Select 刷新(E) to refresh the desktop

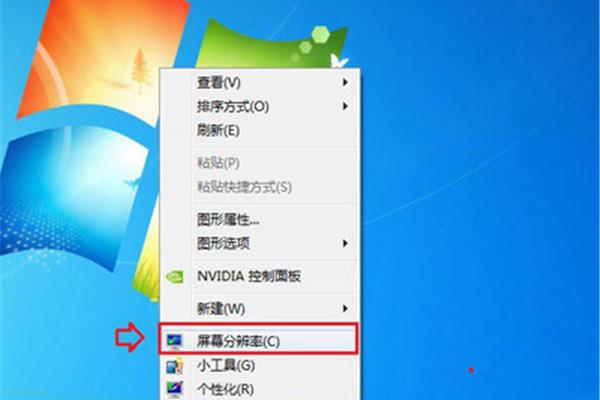point(259,131)
